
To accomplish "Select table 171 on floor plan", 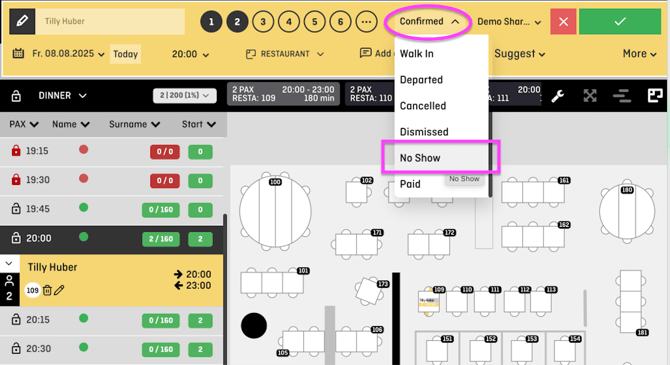I will pos(358,244).
